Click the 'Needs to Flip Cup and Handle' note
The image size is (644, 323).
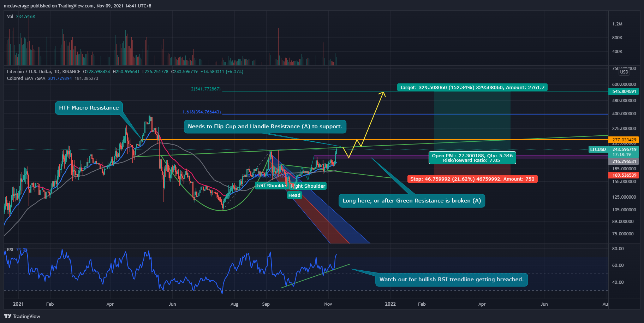[x=265, y=127]
